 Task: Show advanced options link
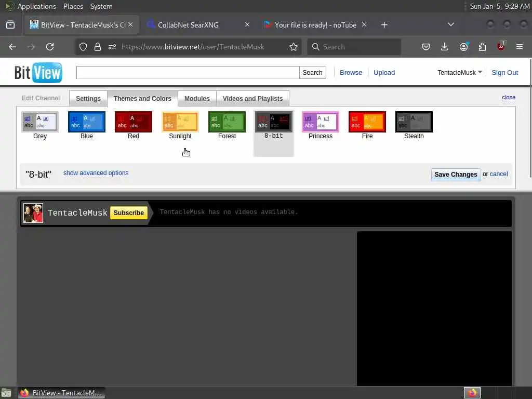click(x=96, y=173)
